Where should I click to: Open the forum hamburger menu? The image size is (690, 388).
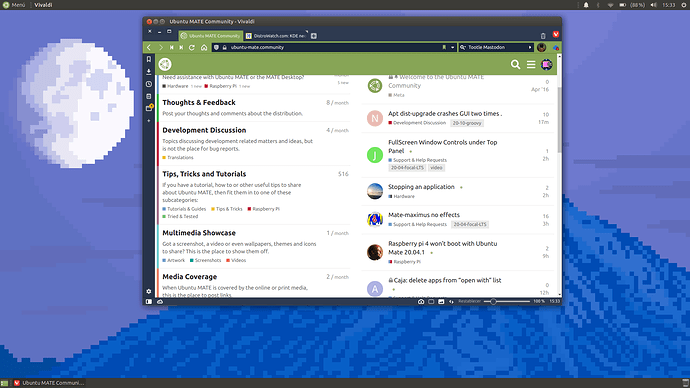[531, 65]
